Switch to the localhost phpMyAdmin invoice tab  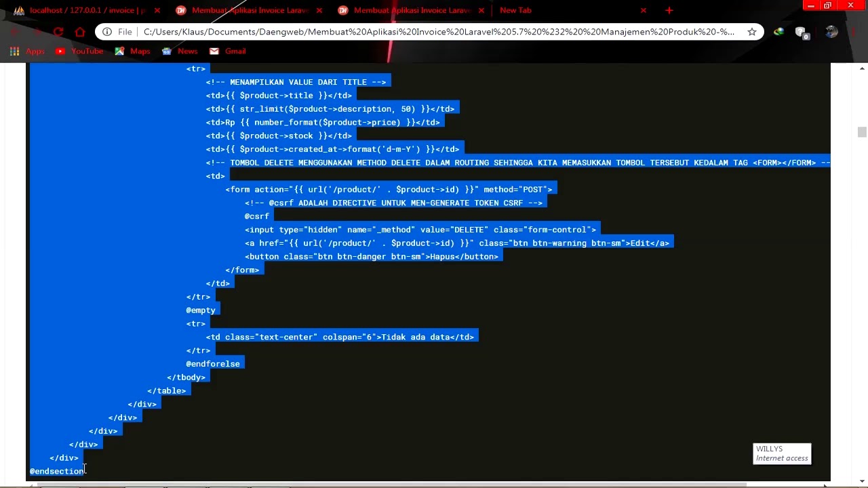click(87, 10)
